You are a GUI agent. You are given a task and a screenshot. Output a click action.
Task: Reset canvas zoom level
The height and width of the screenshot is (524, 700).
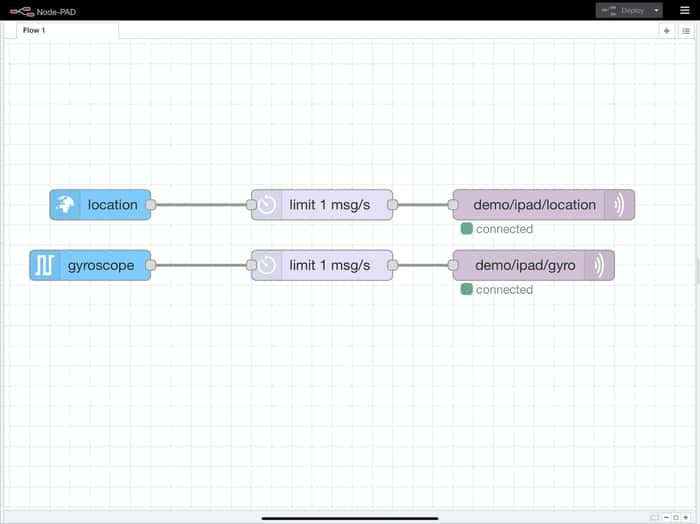pos(676,517)
